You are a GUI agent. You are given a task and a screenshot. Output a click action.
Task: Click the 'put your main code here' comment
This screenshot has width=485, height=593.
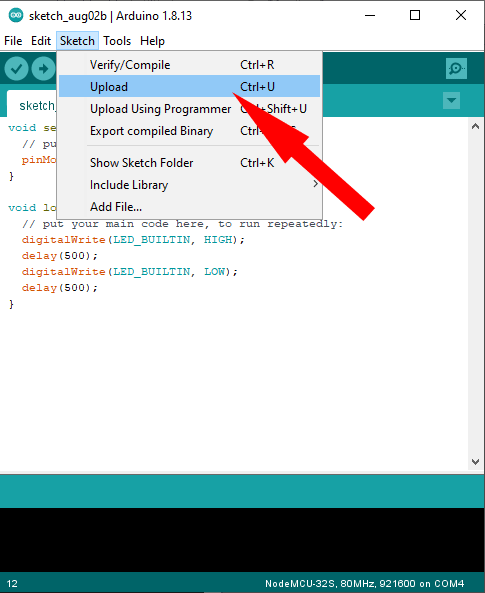click(182, 224)
